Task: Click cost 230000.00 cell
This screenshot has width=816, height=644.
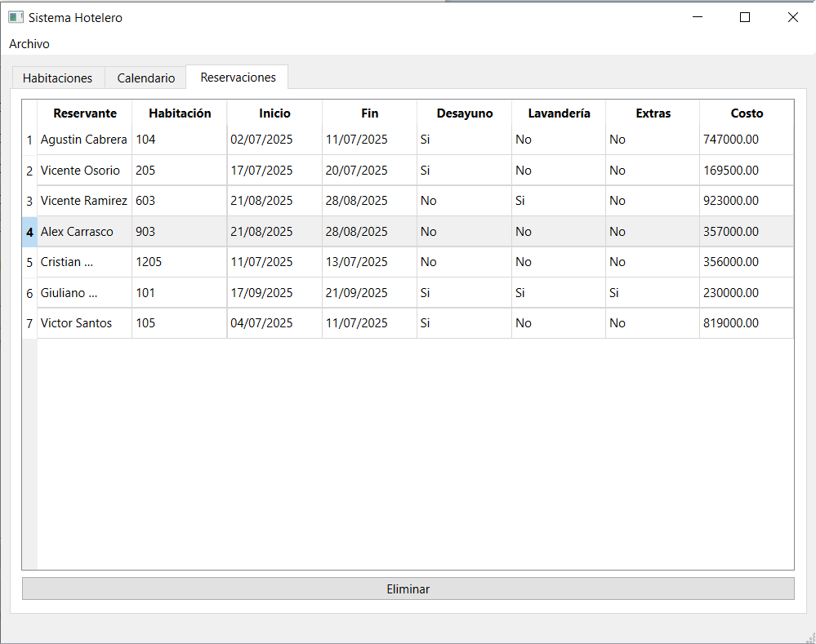Action: 747,293
